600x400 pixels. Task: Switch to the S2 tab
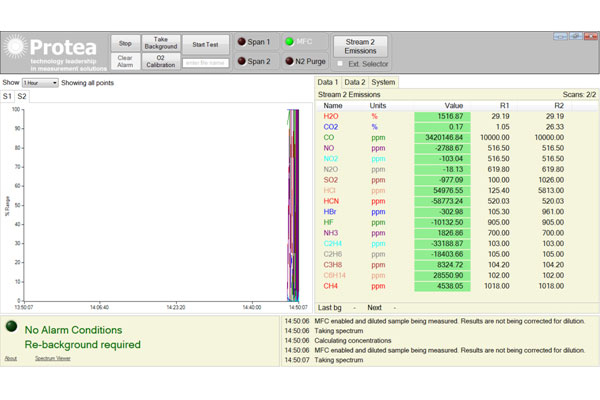[x=22, y=96]
